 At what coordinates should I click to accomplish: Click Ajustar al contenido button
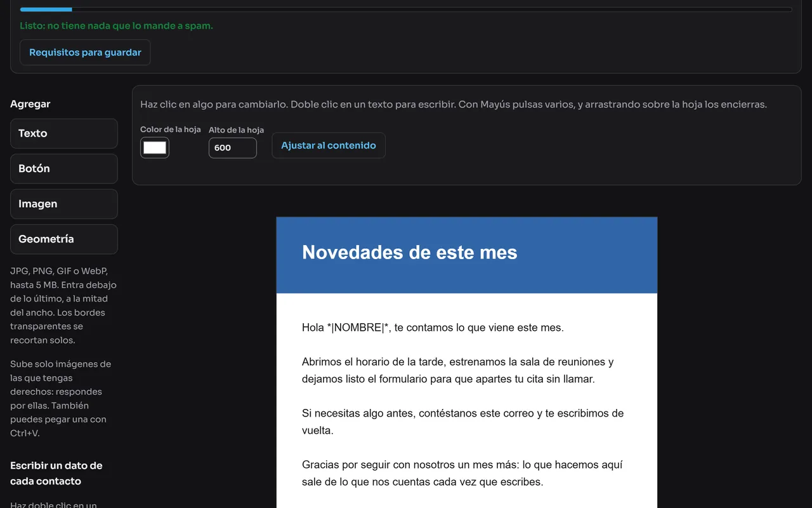329,145
